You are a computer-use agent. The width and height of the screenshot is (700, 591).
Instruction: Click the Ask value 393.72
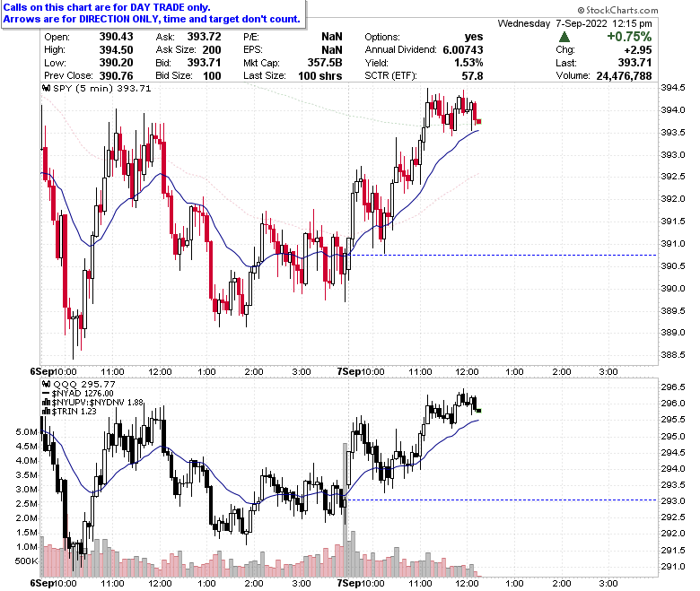click(x=204, y=37)
